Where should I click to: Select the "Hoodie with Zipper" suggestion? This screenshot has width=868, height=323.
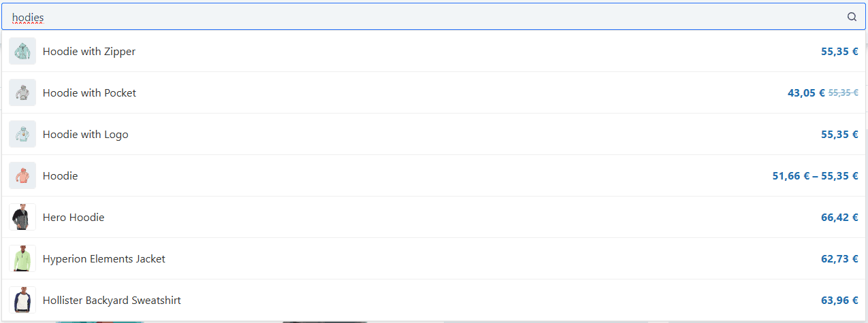89,52
